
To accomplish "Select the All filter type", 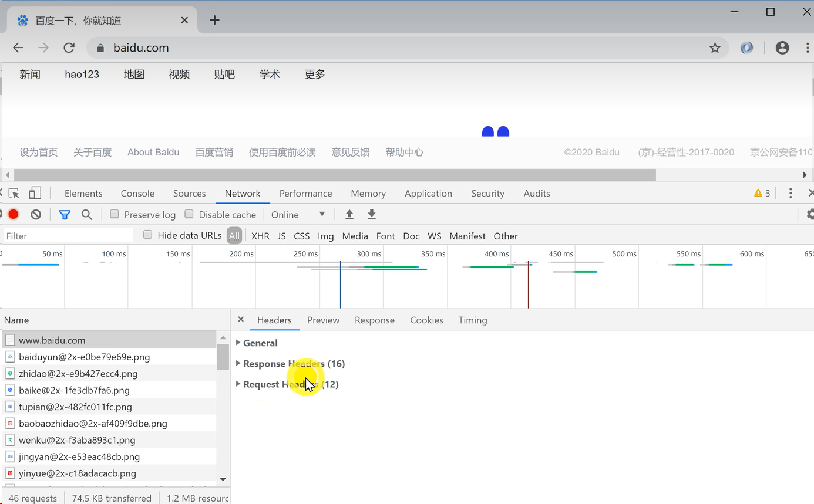I will (234, 236).
